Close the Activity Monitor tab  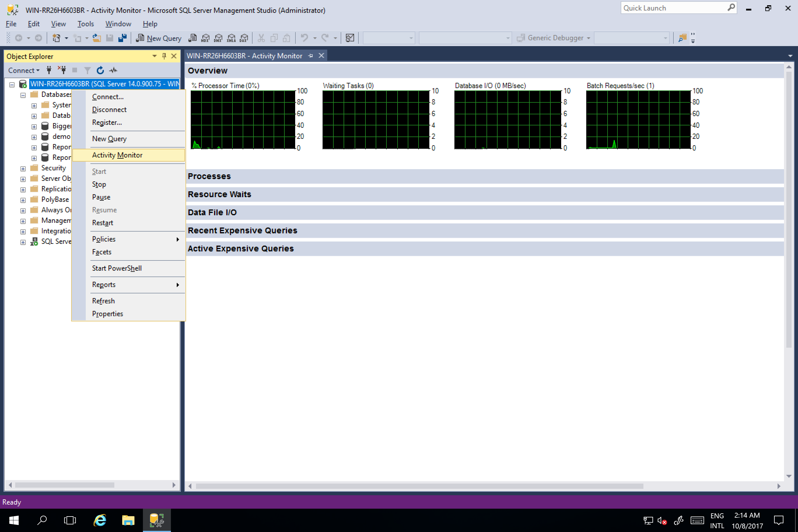(321, 55)
